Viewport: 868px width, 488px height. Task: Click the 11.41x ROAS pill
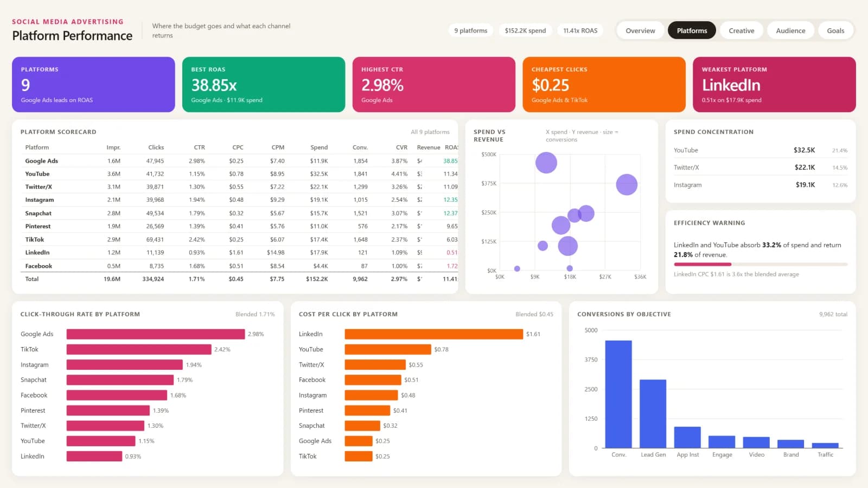pos(580,30)
